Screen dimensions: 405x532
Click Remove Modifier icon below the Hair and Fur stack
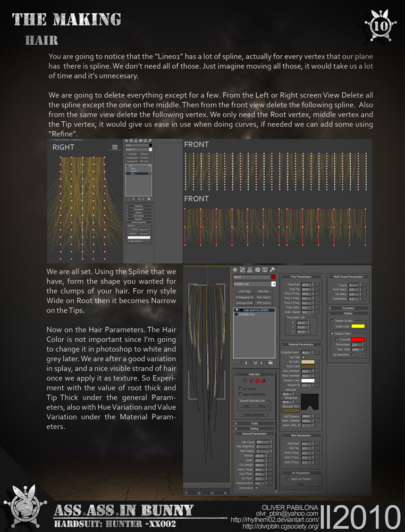[261, 363]
